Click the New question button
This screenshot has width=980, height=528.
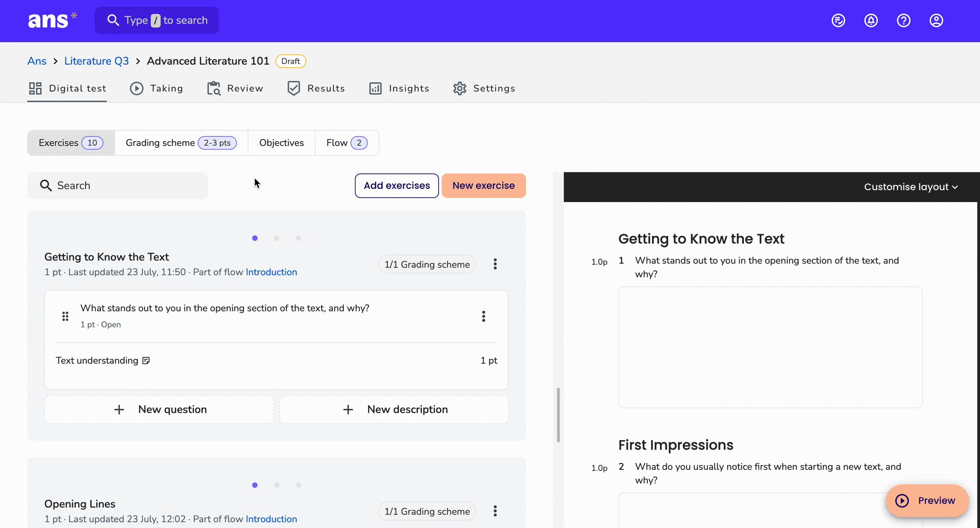click(159, 410)
